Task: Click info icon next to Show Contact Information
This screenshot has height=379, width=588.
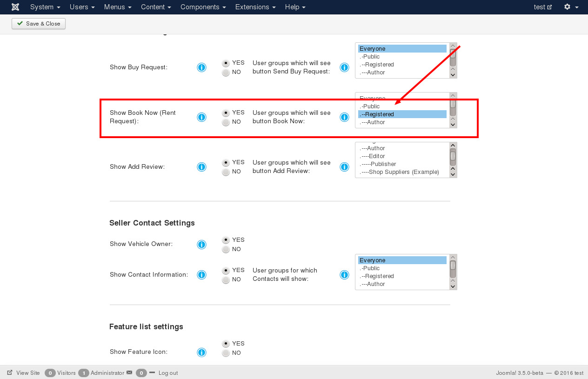Action: pyautogui.click(x=201, y=275)
